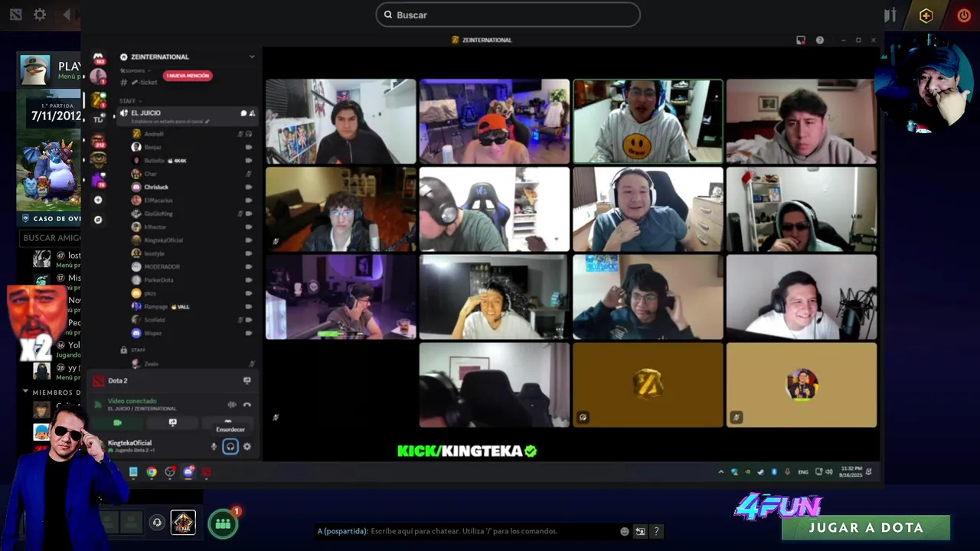Screen dimensions: 980x551
Task: Open noise suppression waveform icon
Action: coord(232,405)
